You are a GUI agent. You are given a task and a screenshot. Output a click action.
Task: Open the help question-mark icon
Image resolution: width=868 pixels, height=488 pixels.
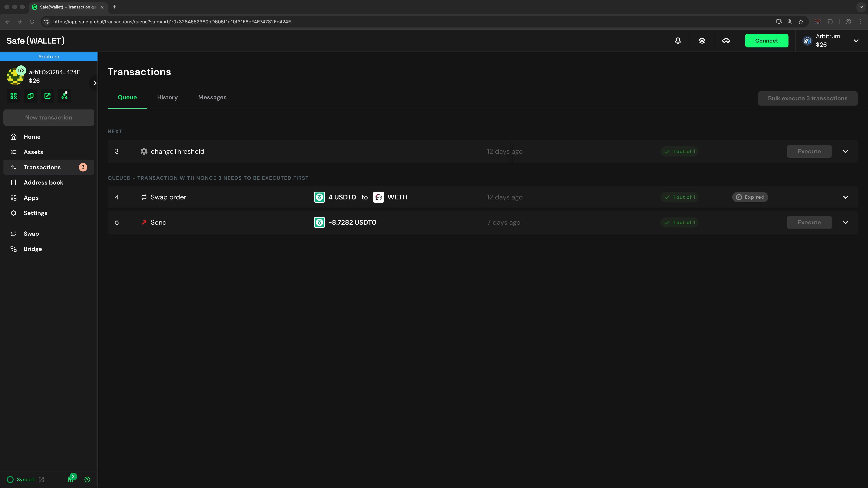[x=87, y=479]
